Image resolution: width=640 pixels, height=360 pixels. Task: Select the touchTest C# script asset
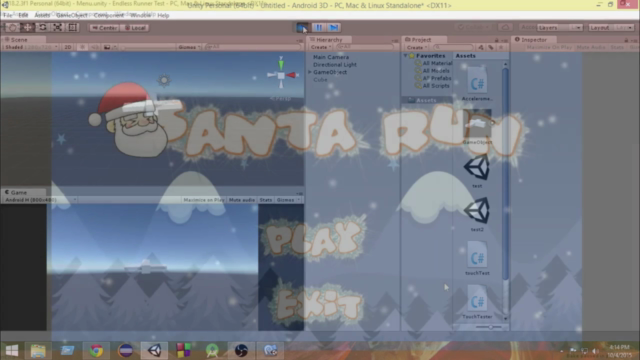pos(477,258)
